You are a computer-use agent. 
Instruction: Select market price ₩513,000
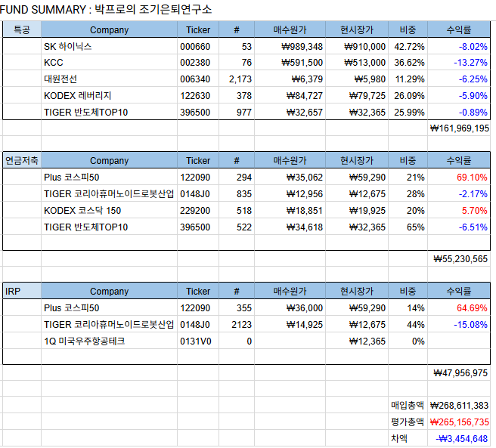(x=357, y=62)
